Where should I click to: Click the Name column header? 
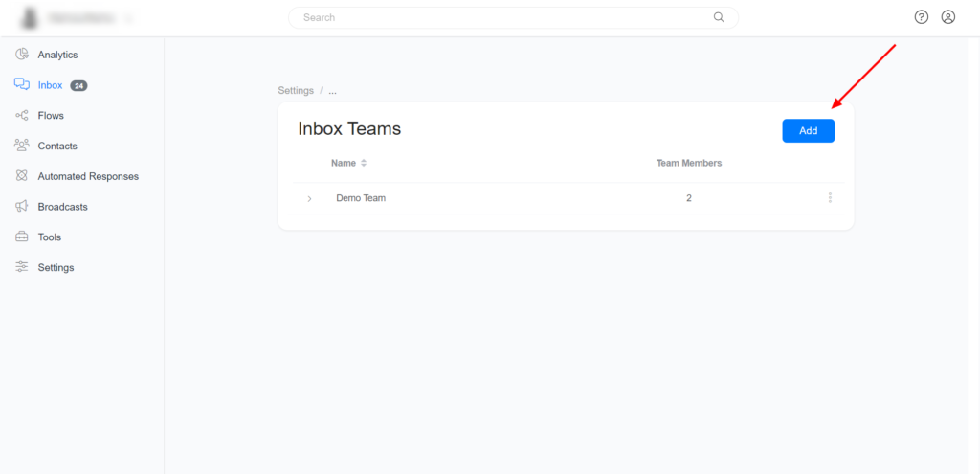(x=344, y=163)
